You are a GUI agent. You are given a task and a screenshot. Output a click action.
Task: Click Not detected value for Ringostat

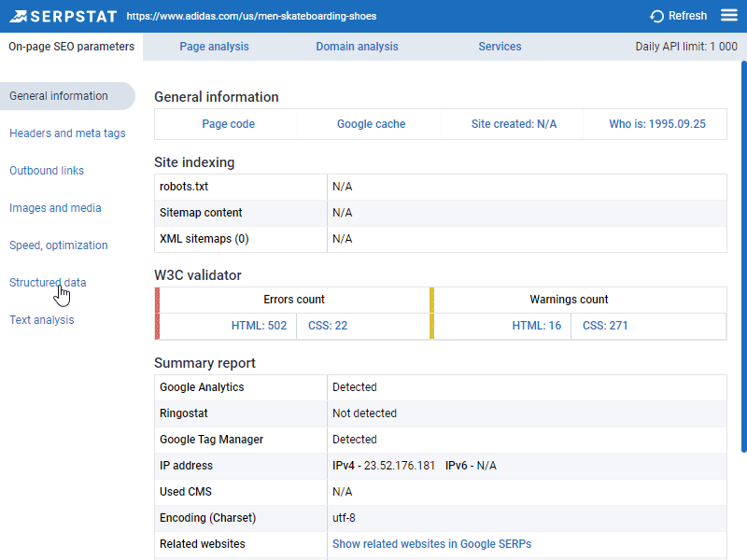[364, 413]
